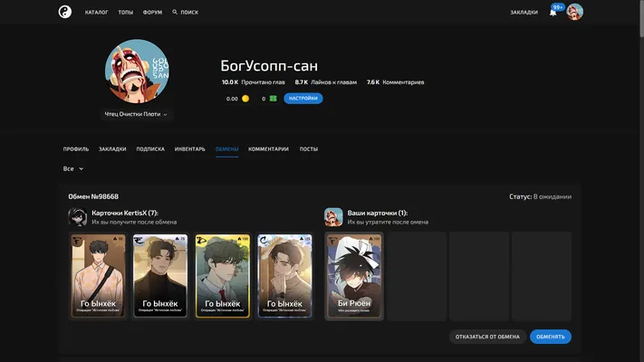644x362 pixels.
Task: Click the large profile picture
Action: coord(137,71)
